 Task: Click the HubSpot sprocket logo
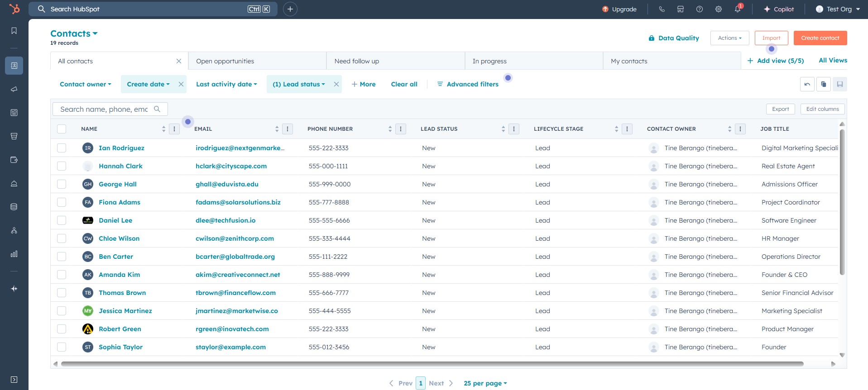point(14,9)
